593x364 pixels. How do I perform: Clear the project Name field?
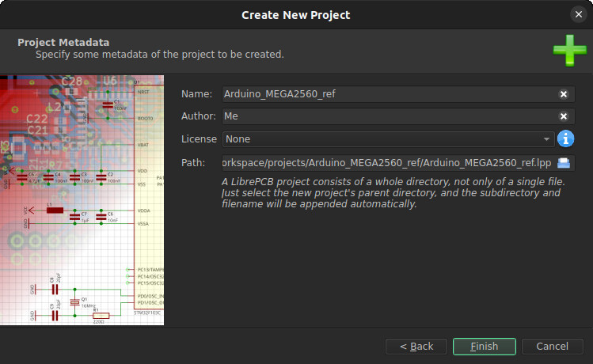click(563, 94)
